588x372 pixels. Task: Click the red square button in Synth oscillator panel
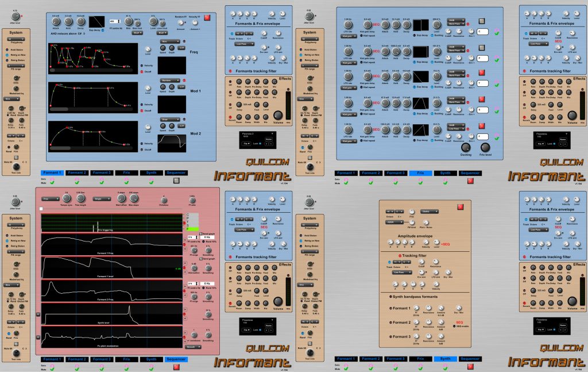coord(460,207)
